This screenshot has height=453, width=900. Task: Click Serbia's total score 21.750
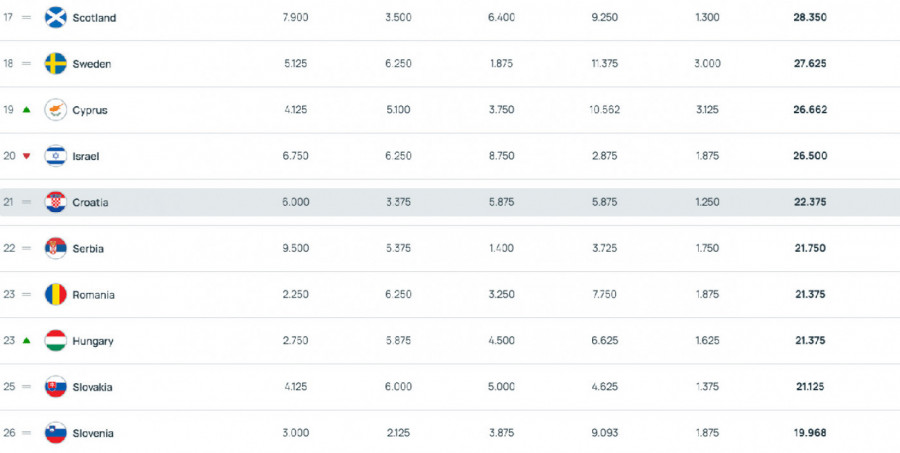pos(810,248)
